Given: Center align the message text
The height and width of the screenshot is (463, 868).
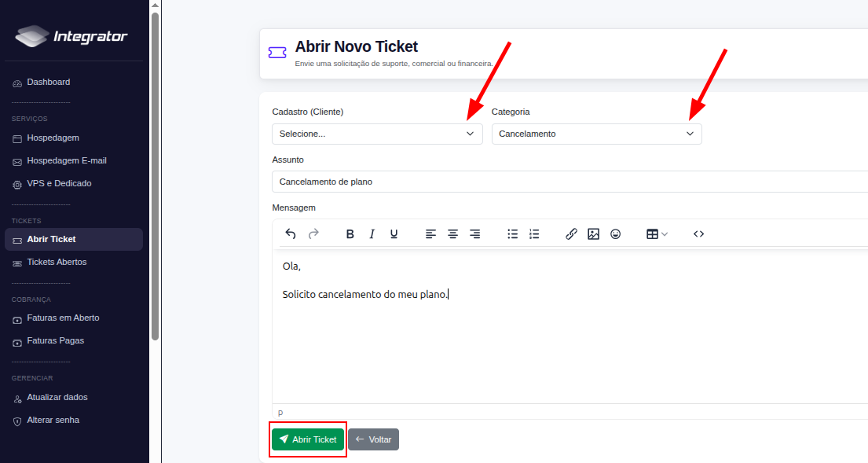Looking at the screenshot, I should tap(453, 234).
